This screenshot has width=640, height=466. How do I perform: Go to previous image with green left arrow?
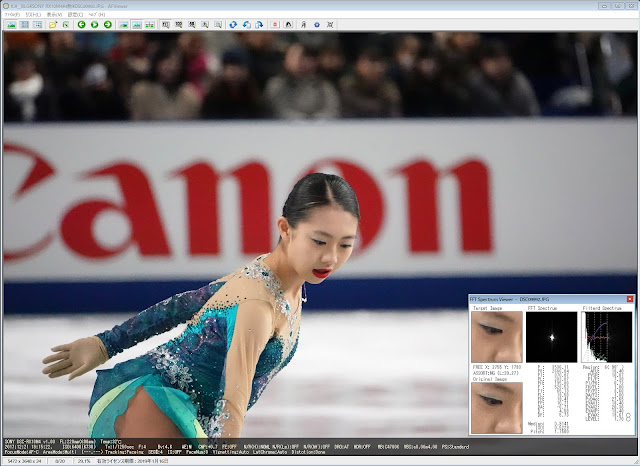[x=82, y=25]
